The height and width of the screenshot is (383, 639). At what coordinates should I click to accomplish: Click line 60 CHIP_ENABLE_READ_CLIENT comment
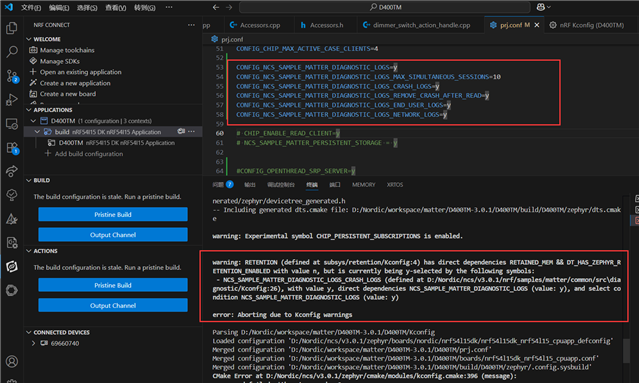pyautogui.click(x=288, y=133)
